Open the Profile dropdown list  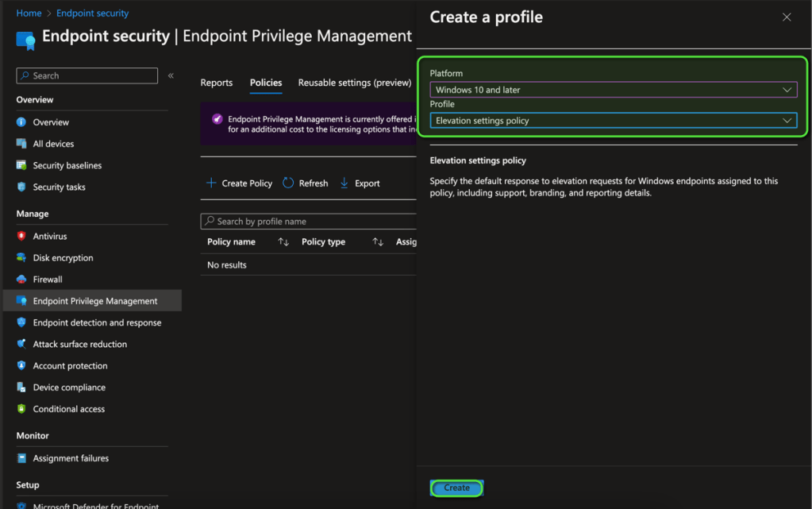tap(613, 121)
